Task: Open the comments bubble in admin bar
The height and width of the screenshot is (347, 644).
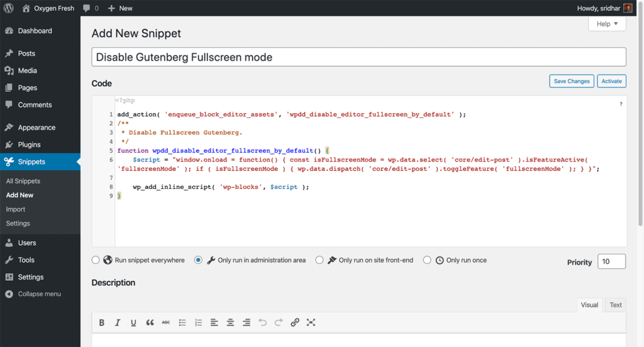Action: (x=91, y=8)
